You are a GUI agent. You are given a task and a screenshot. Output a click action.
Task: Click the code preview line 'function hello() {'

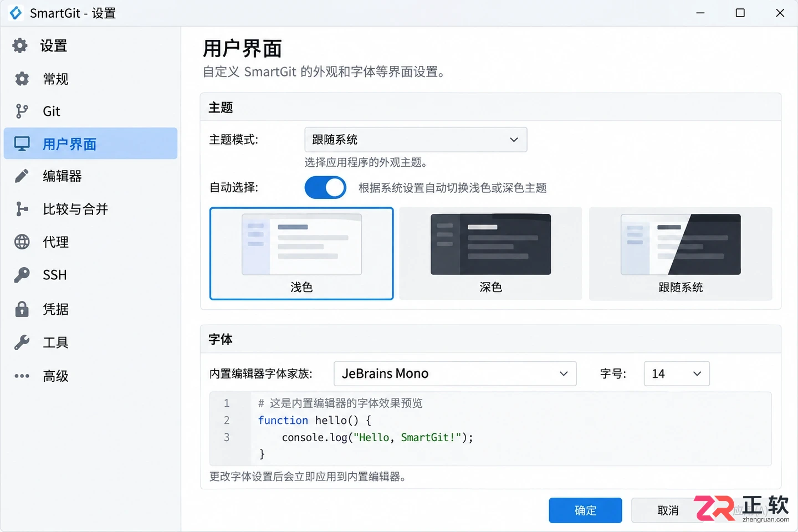(315, 420)
